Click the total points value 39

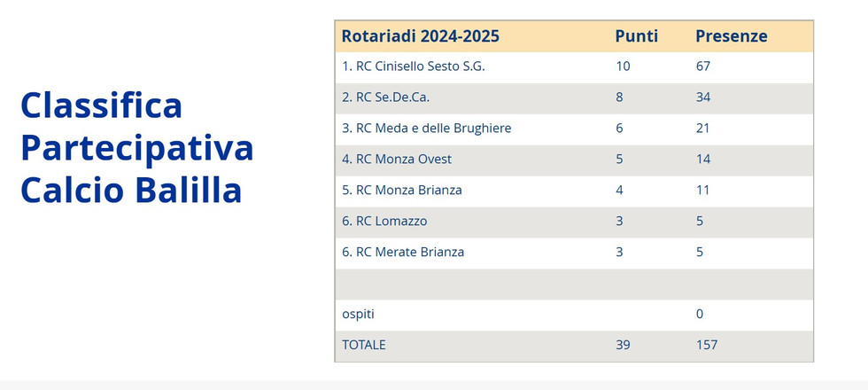(x=623, y=346)
